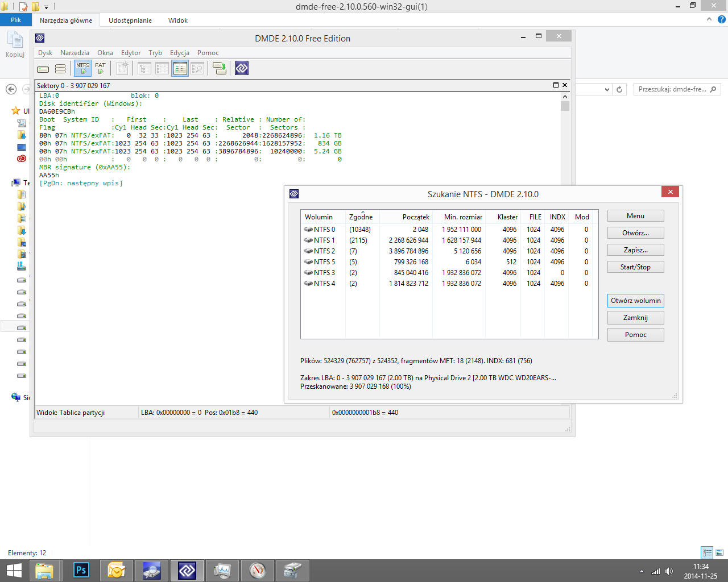728x582 pixels.
Task: Open the Plik tab in Explorer
Action: (16, 20)
